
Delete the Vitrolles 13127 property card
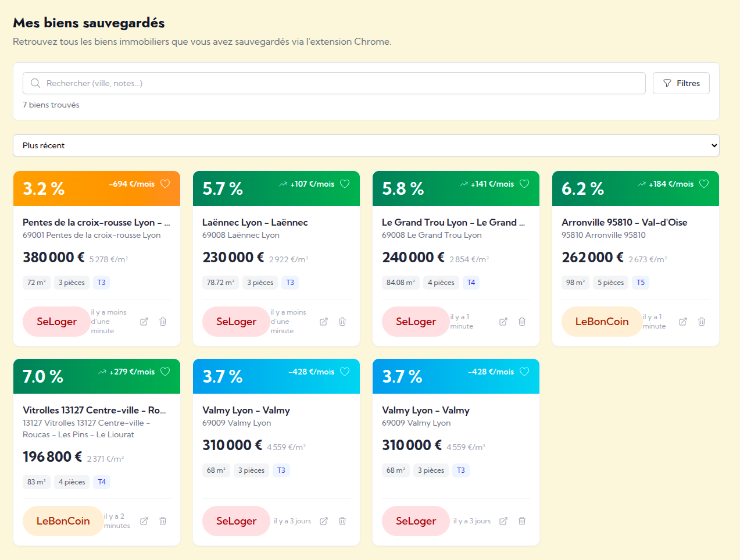click(163, 521)
